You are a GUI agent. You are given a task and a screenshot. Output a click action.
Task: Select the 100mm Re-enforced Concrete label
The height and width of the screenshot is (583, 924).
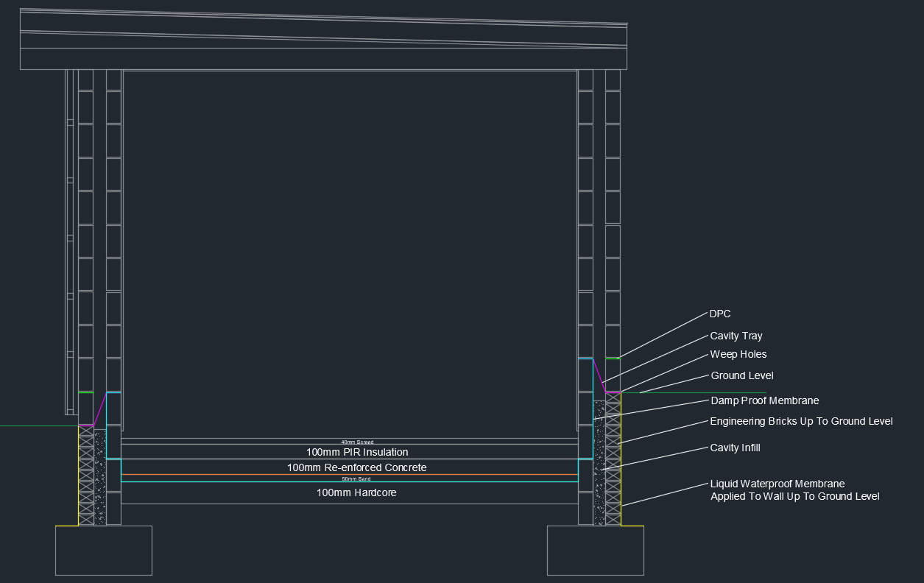tap(356, 467)
